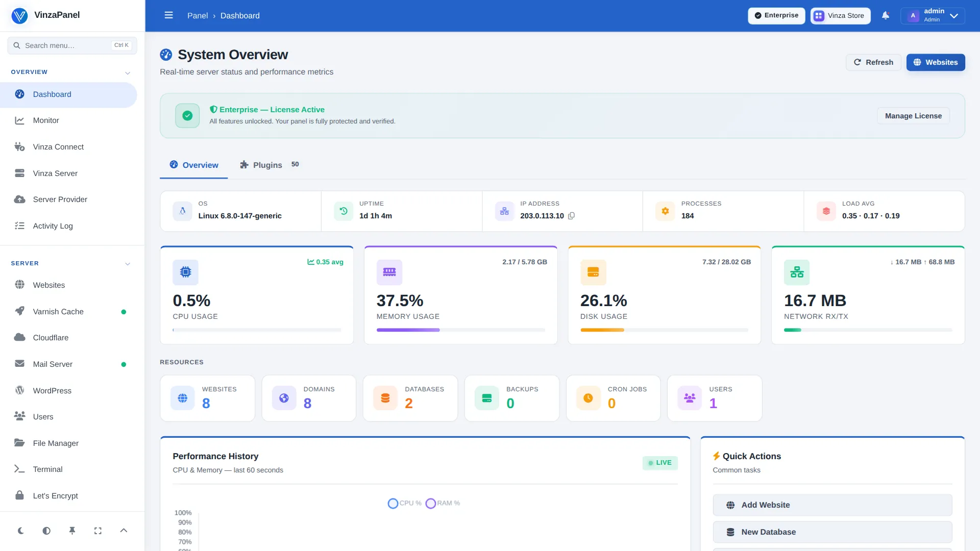Click the Panel breadcrumb link
The image size is (980, 551).
pos(198,16)
